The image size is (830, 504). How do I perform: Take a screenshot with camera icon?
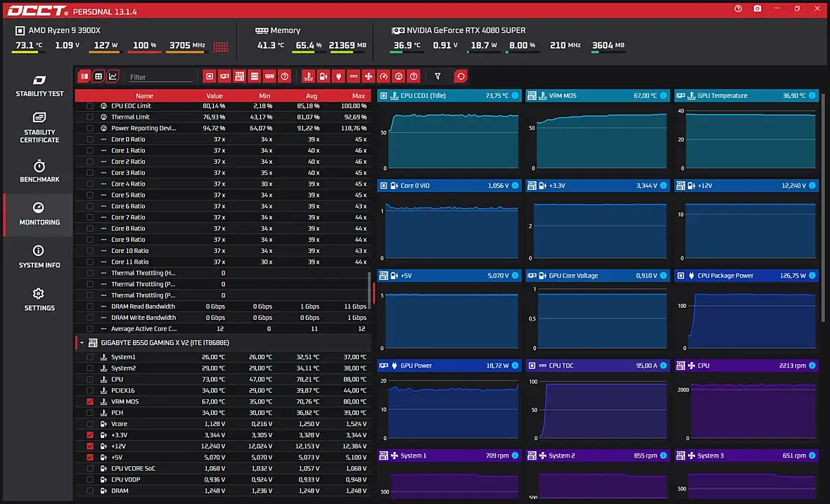pyautogui.click(x=758, y=8)
